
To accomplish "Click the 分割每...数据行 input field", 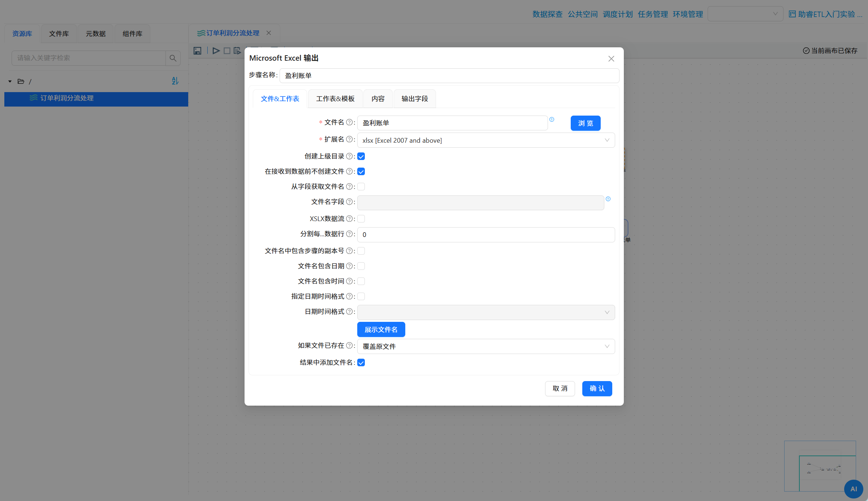I will click(486, 235).
